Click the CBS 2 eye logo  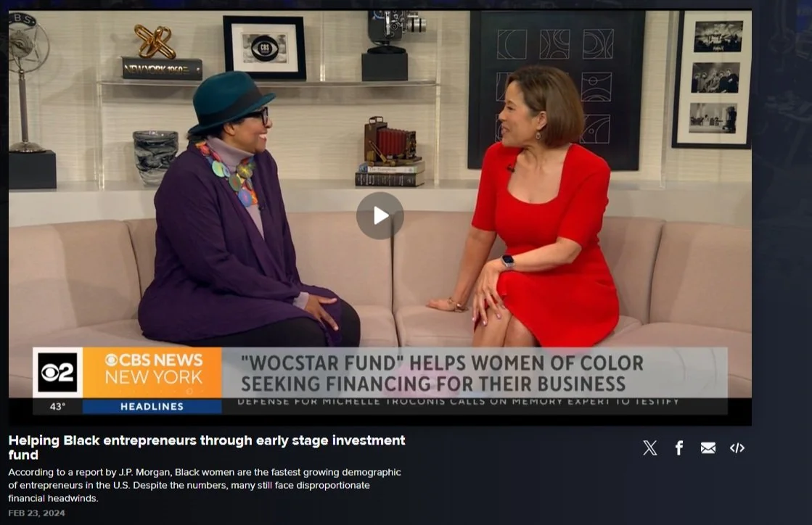tap(57, 373)
